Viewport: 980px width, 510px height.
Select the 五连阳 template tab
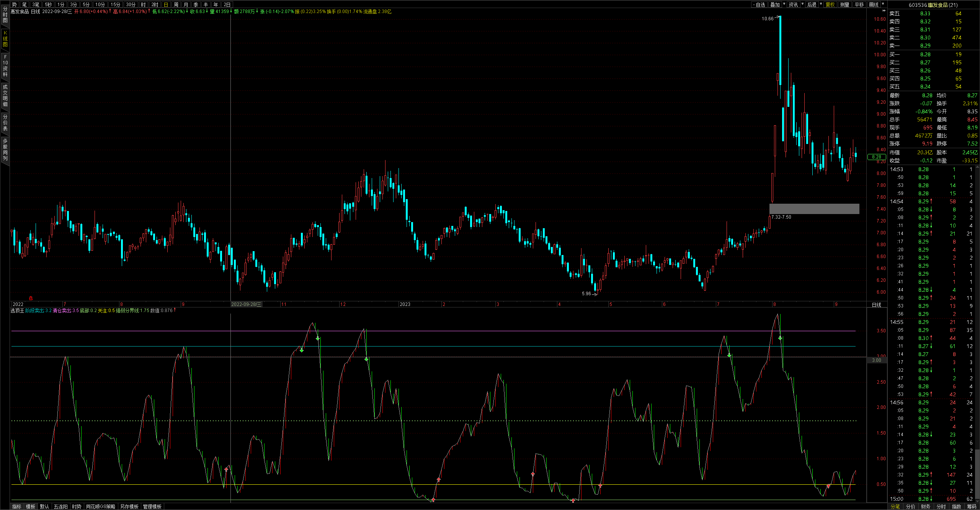[x=60, y=507]
